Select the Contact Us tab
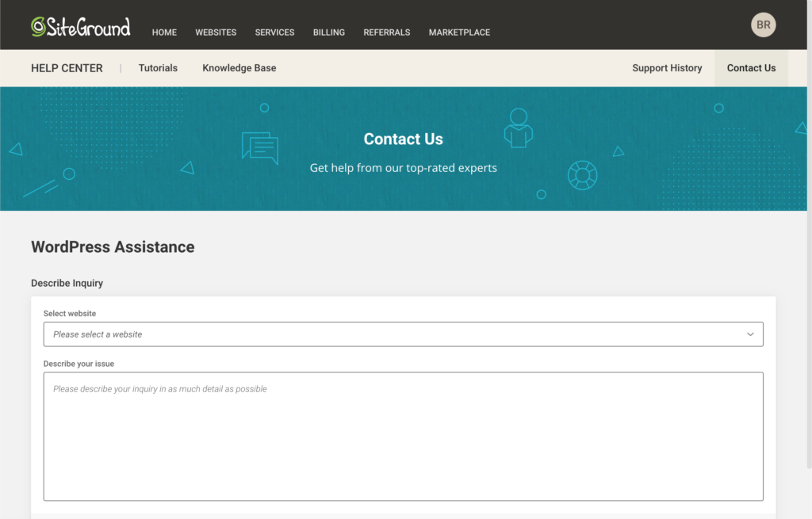The image size is (812, 519). coord(751,68)
